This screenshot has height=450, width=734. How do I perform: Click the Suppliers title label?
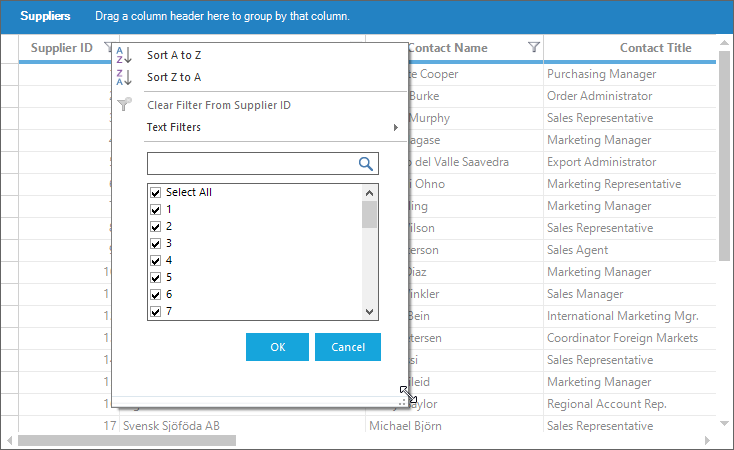click(45, 16)
